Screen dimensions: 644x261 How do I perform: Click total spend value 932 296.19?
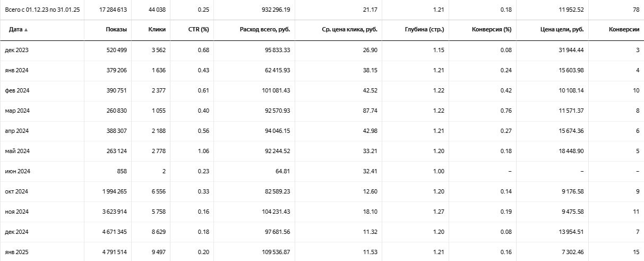coord(272,10)
